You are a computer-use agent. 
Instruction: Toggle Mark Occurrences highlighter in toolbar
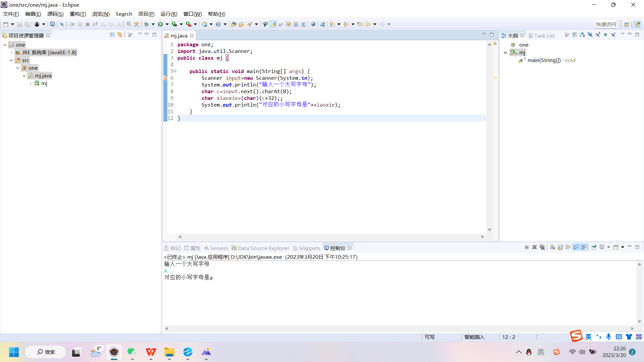pyautogui.click(x=273, y=24)
